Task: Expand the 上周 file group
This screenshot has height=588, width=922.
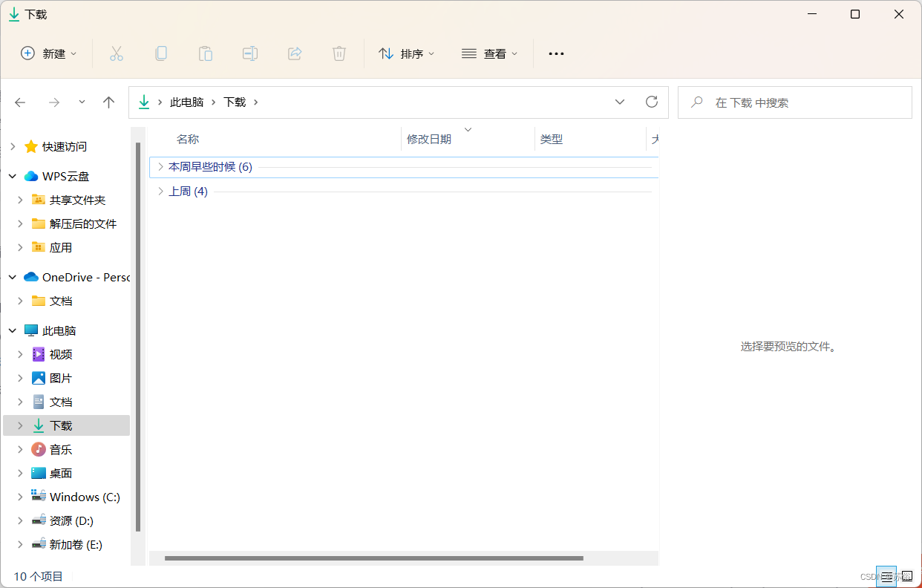Action: (x=161, y=191)
